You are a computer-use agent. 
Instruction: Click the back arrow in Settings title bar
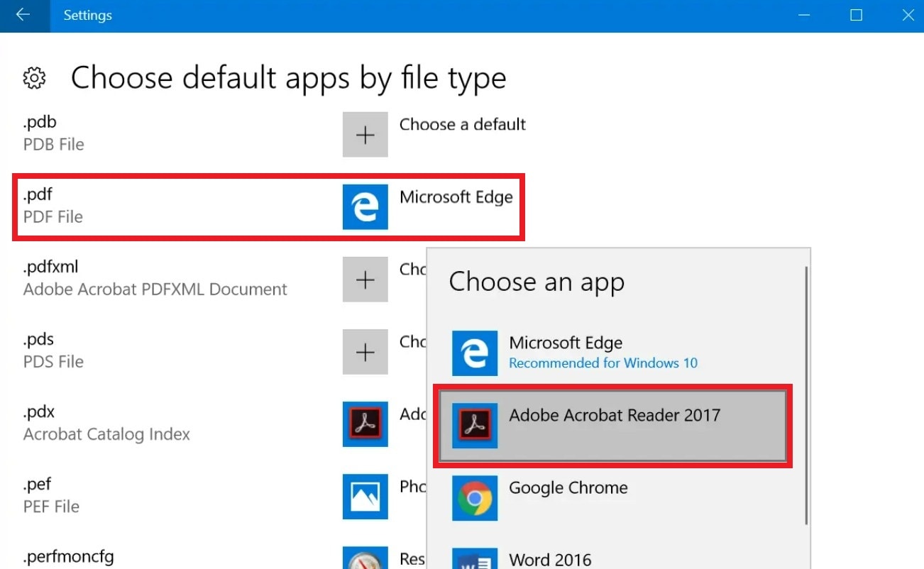[x=23, y=15]
